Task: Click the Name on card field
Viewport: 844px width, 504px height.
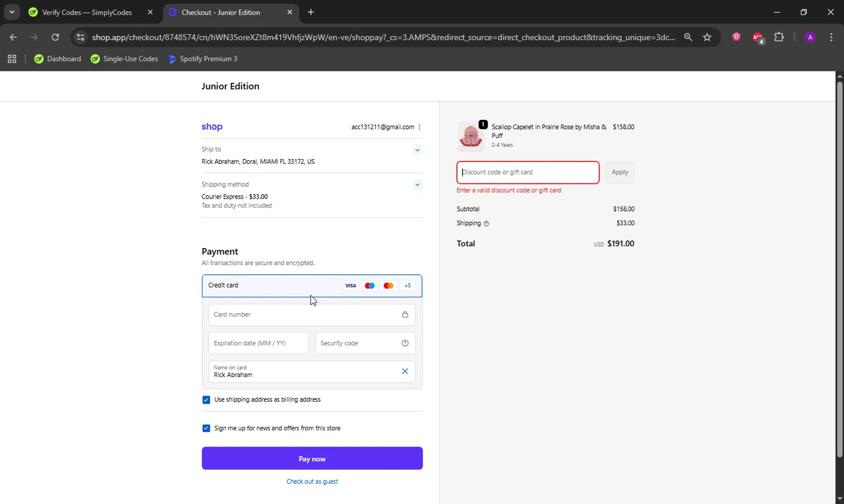Action: (x=312, y=372)
